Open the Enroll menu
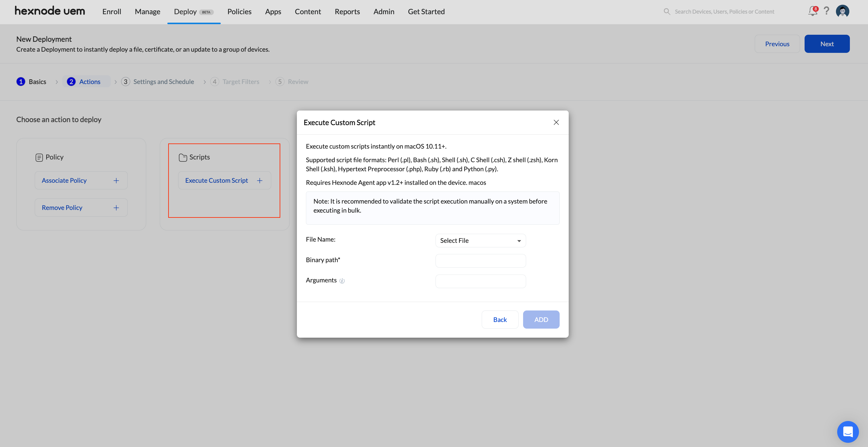The height and width of the screenshot is (447, 868). point(112,11)
